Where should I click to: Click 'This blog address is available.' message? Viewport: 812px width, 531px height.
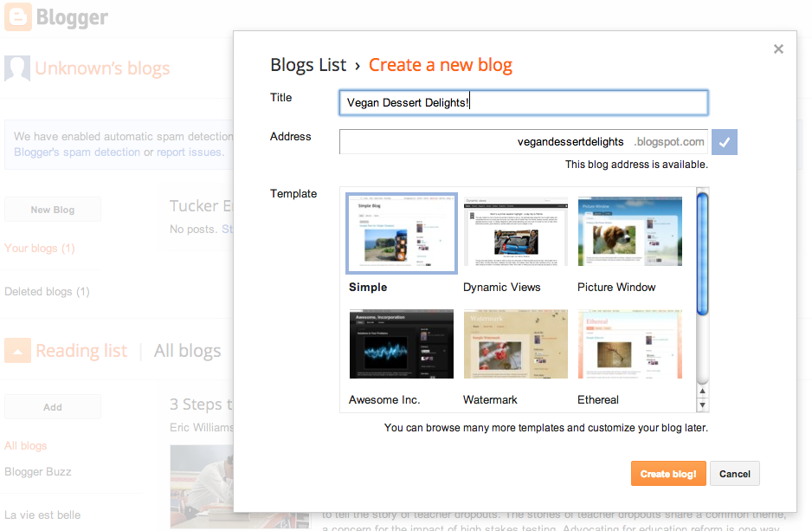point(636,165)
